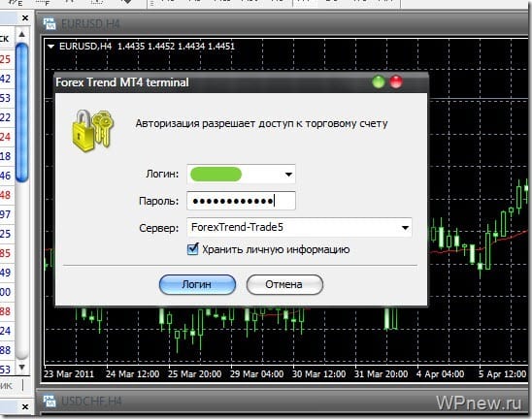The height and width of the screenshot is (419, 532).
Task: Close the lower left panel with its X
Action: 25,406
